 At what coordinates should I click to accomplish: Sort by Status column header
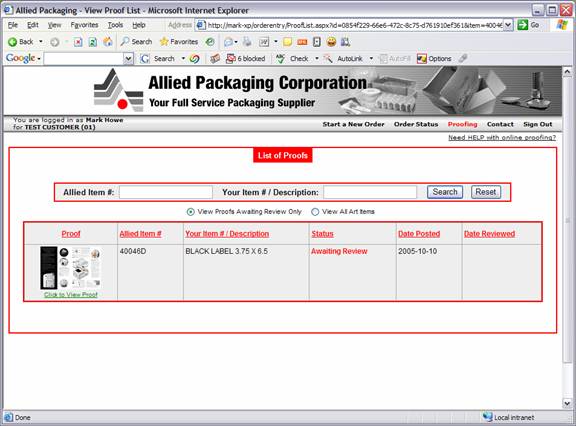[x=322, y=234]
